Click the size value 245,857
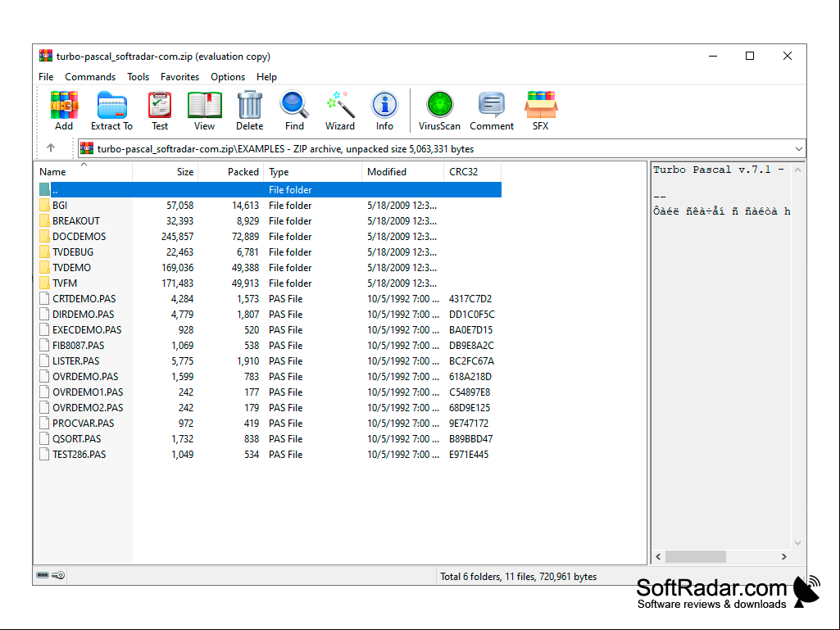Viewport: 840px width, 630px height. 177,236
